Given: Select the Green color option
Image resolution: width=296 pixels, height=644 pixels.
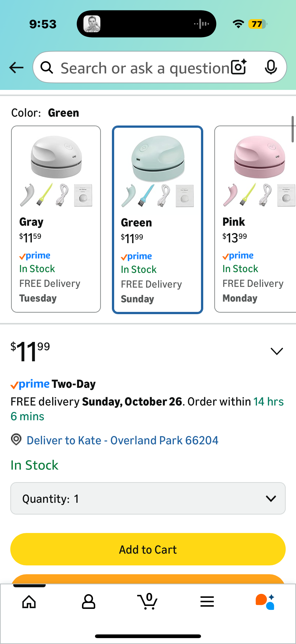Looking at the screenshot, I should pyautogui.click(x=157, y=220).
